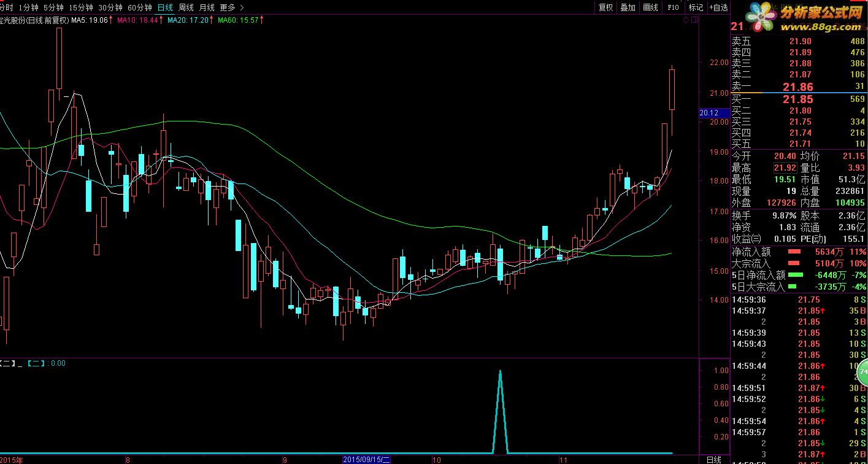Screen dimensions: 868x464
Task: Click the MA10: 18.44 indicator label
Action: 140,20
